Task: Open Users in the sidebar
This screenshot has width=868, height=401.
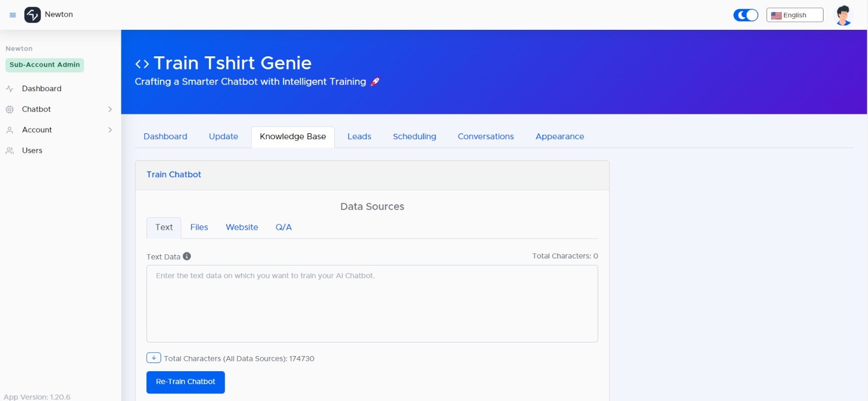Action: 32,151
